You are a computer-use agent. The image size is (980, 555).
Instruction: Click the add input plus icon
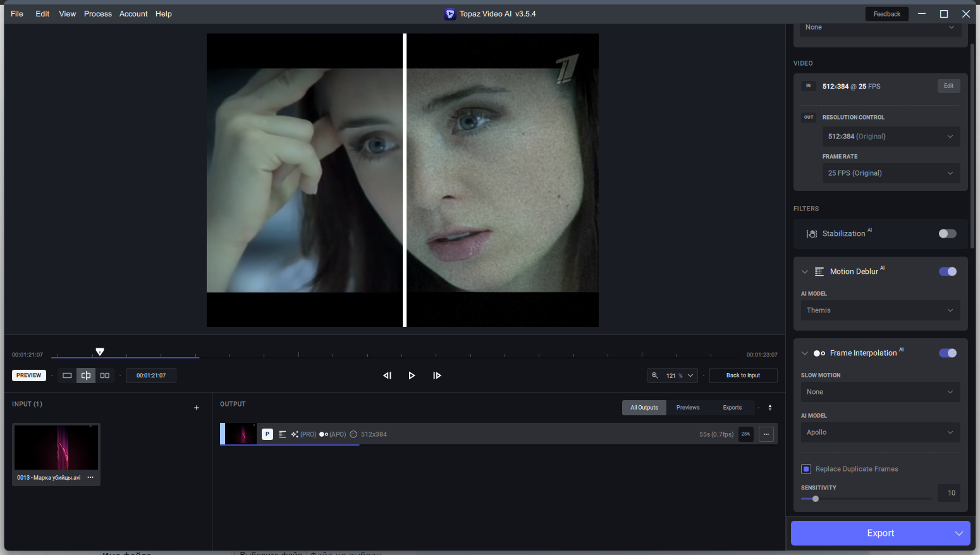click(x=197, y=408)
